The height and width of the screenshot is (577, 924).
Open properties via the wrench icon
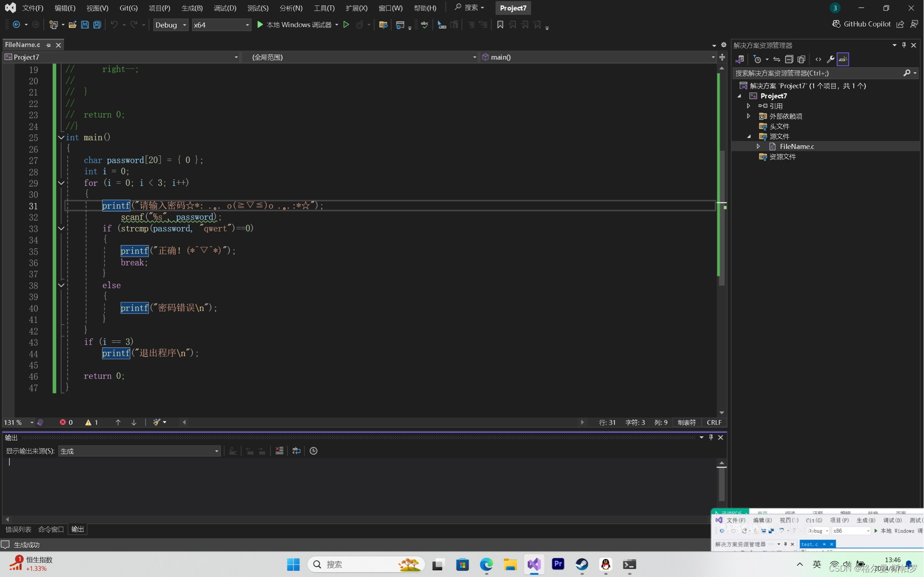click(830, 59)
